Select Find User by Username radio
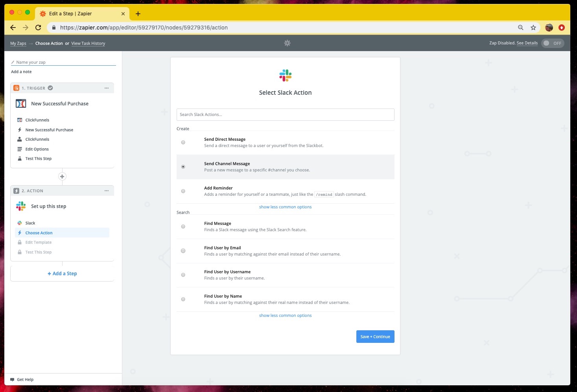The width and height of the screenshot is (577, 392). (x=183, y=275)
